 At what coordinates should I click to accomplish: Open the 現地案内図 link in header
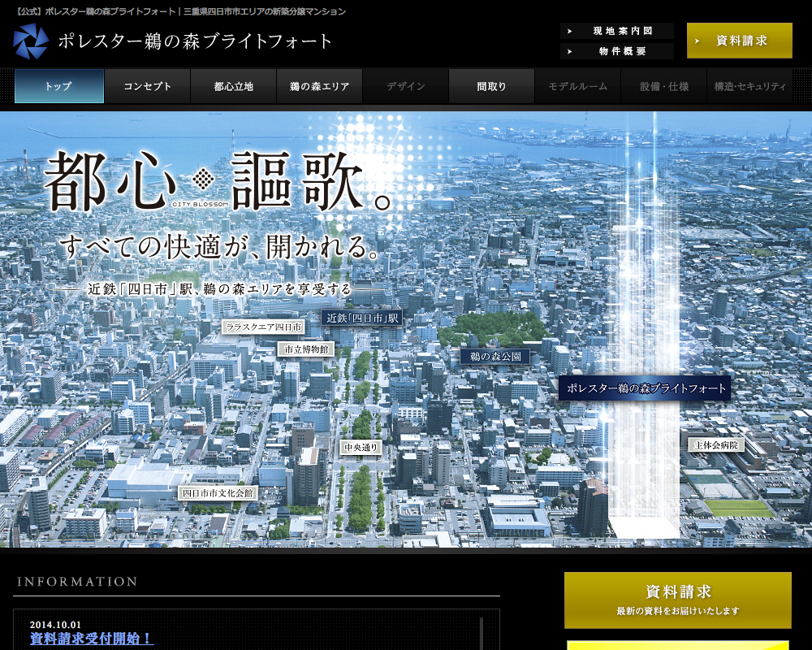point(617,31)
